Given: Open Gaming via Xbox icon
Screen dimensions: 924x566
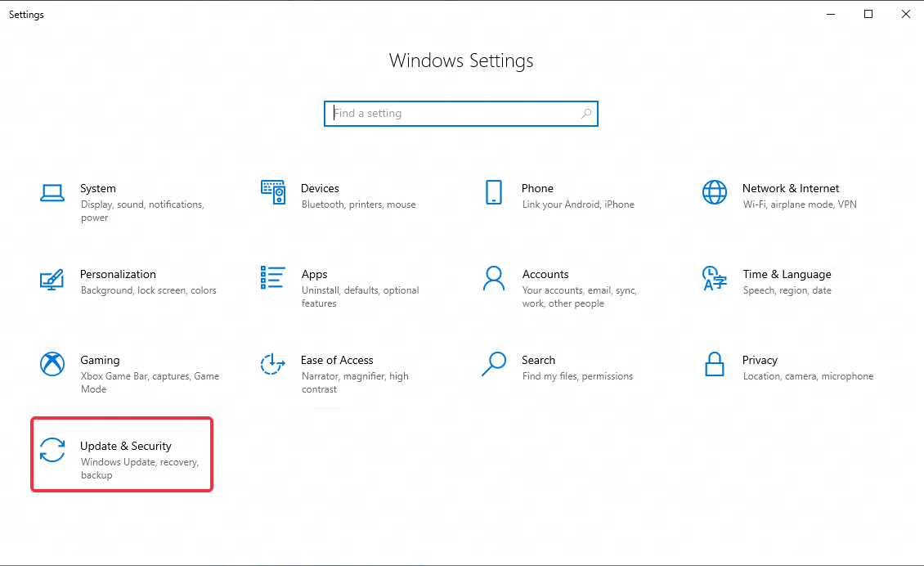Looking at the screenshot, I should pos(52,364).
